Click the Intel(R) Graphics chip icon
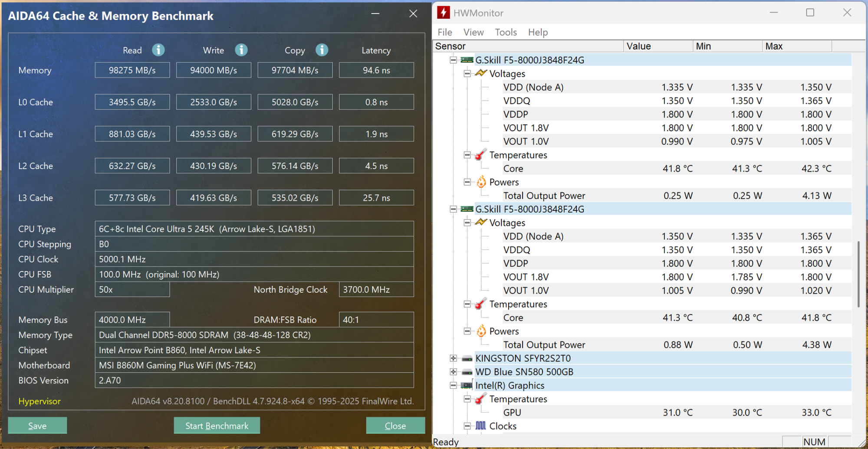868x449 pixels. [467, 385]
